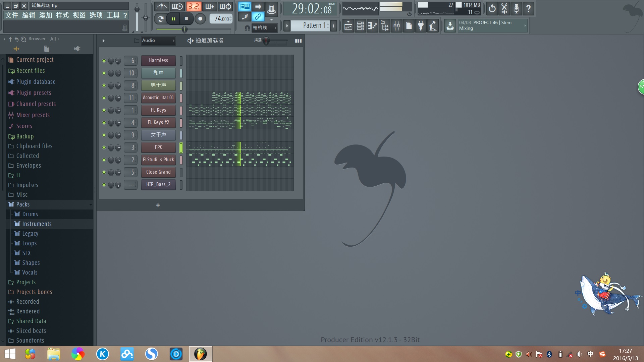Drag the BPM tempo slider at 74.000
This screenshot has height=362, width=644.
point(220,18)
